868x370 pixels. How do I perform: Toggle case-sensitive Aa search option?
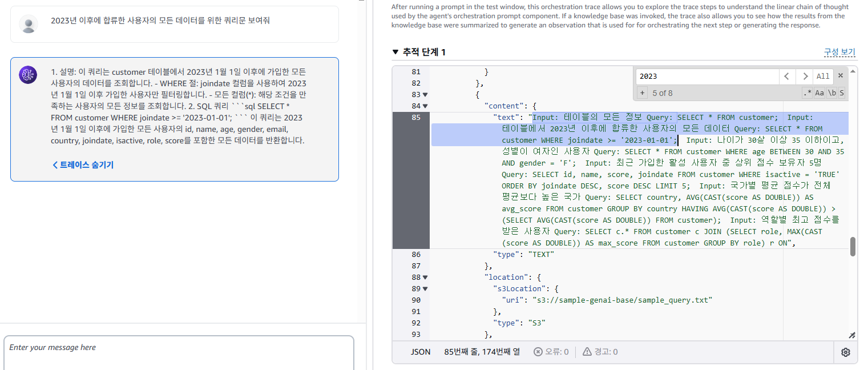tap(819, 92)
